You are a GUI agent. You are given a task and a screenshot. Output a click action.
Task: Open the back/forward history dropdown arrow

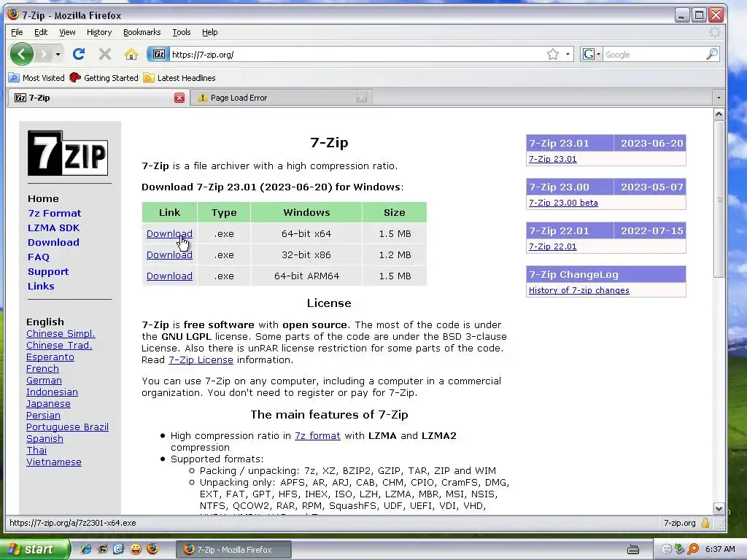coord(58,54)
